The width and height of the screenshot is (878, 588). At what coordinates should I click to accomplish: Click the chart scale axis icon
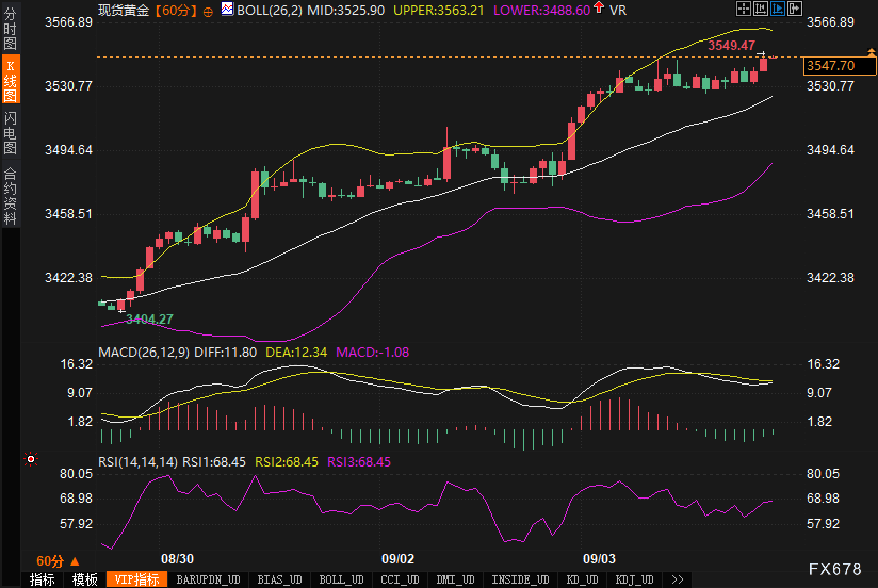click(x=760, y=9)
